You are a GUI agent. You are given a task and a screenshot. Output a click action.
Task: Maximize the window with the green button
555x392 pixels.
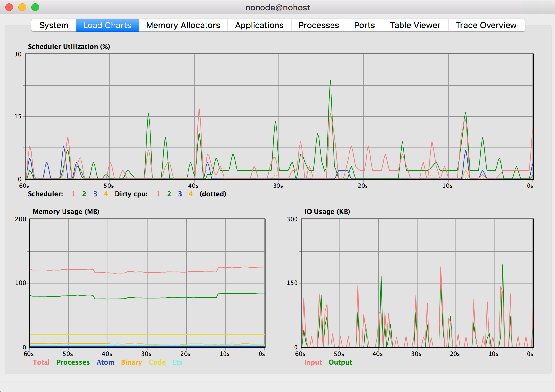coord(35,7)
